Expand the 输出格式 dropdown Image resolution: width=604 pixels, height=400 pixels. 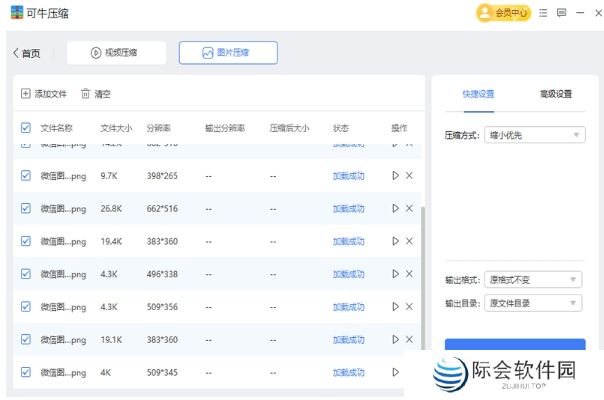(x=533, y=280)
